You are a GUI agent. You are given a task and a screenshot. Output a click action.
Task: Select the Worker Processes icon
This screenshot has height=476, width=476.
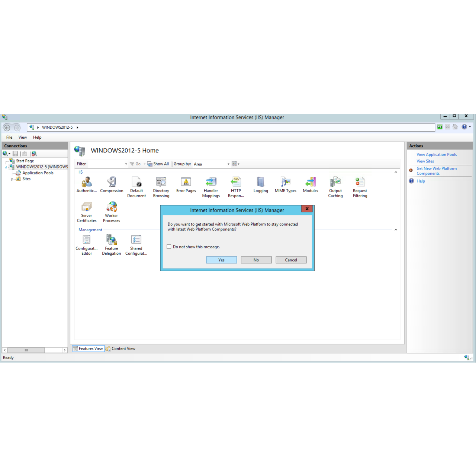pos(111,209)
